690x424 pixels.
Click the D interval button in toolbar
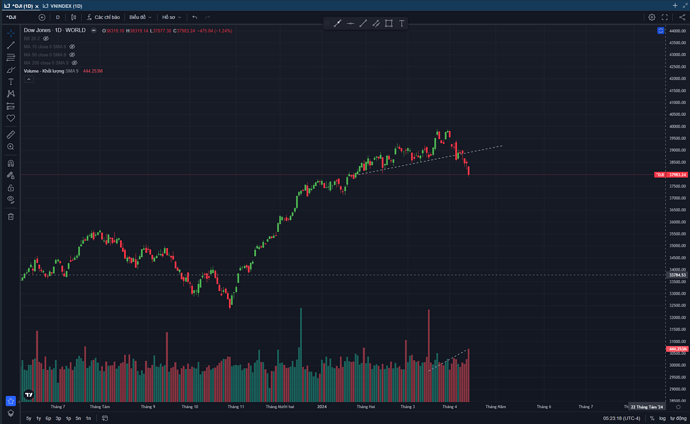click(x=57, y=17)
